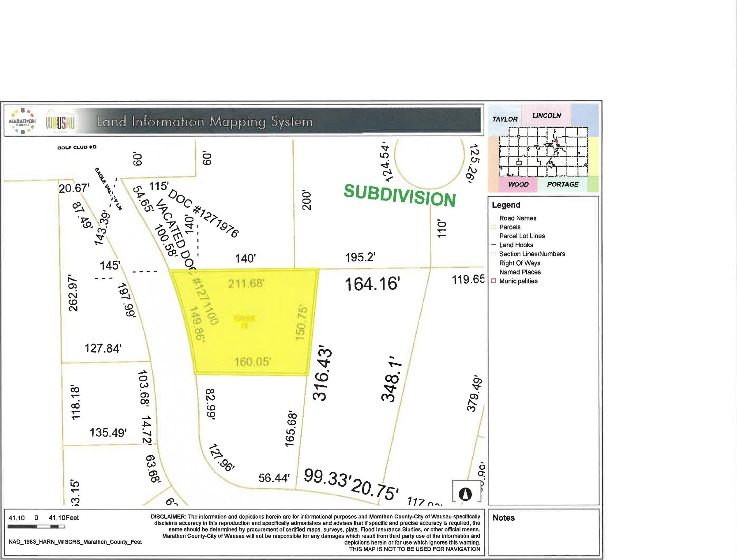Click the 20.75' dimension label
Viewport: 737px width, 560px height.
[x=375, y=489]
